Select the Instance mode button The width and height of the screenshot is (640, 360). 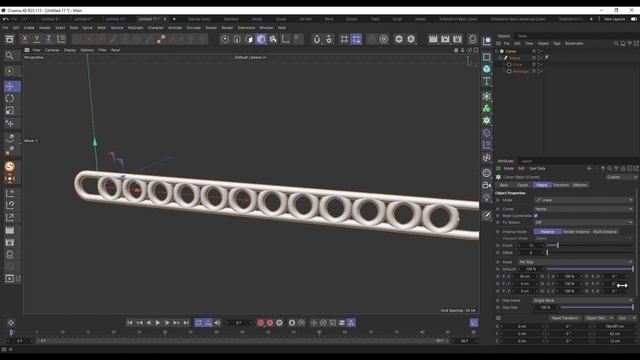[547, 231]
